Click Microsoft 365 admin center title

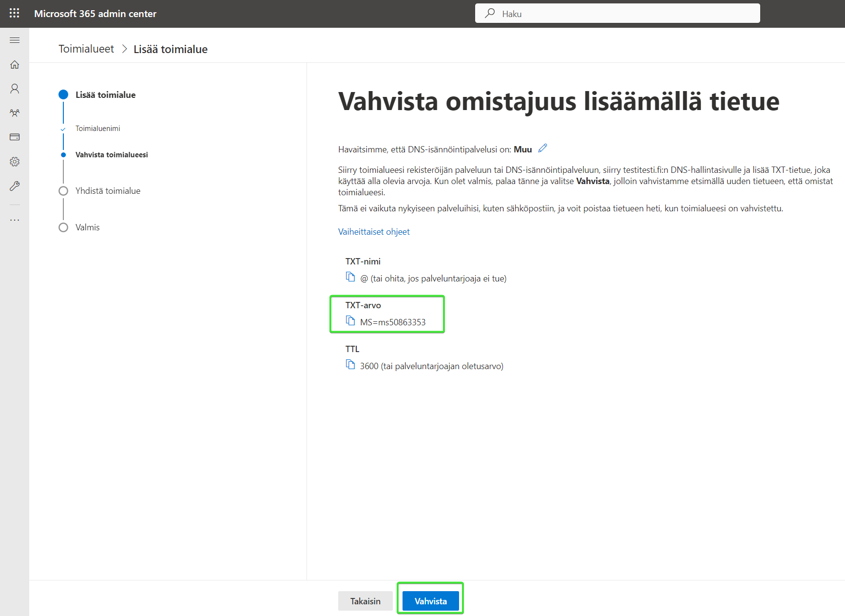pyautogui.click(x=95, y=14)
